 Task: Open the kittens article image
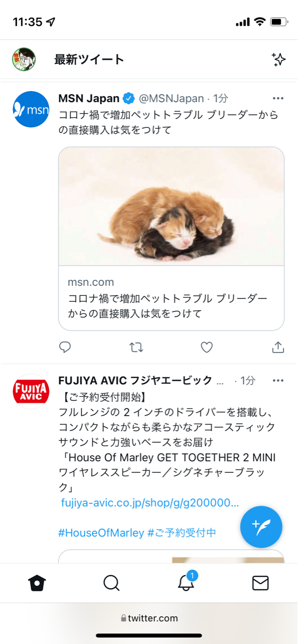click(x=172, y=206)
